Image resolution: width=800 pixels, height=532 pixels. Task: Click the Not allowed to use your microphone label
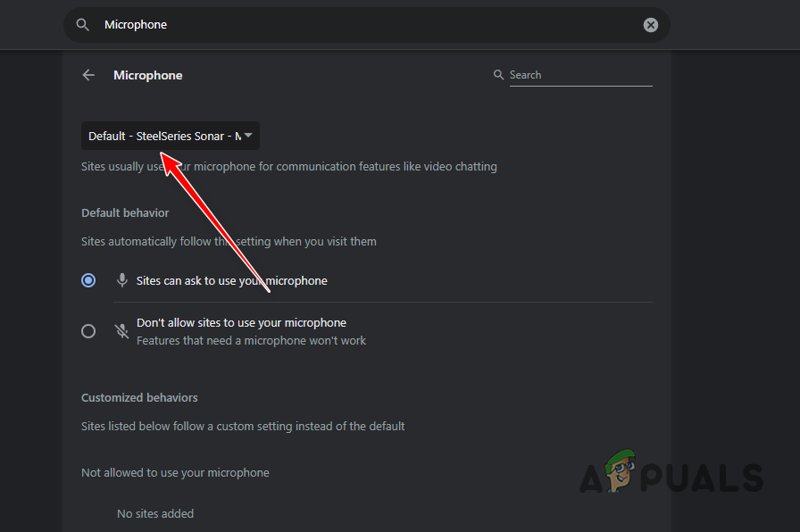[175, 472]
